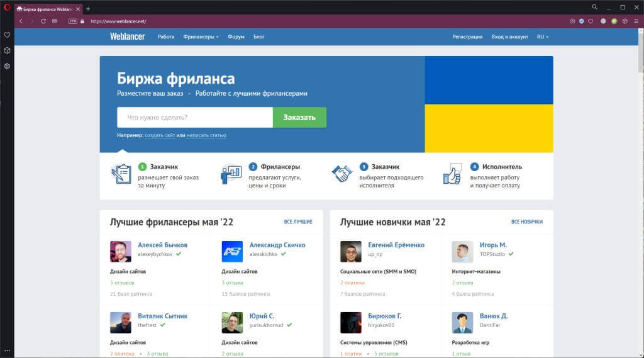Click Евгений Ерёменко avatar photo

351,252
